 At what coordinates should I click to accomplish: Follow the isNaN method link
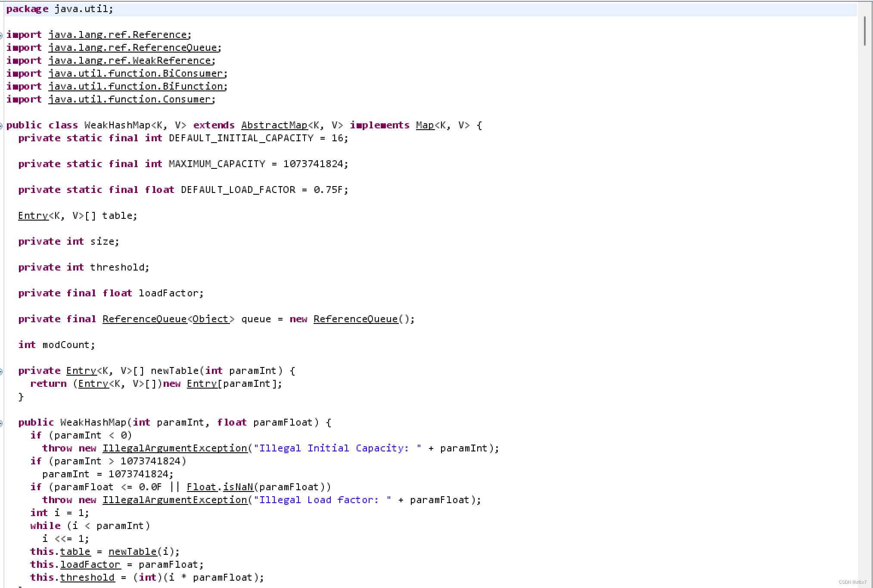(238, 487)
